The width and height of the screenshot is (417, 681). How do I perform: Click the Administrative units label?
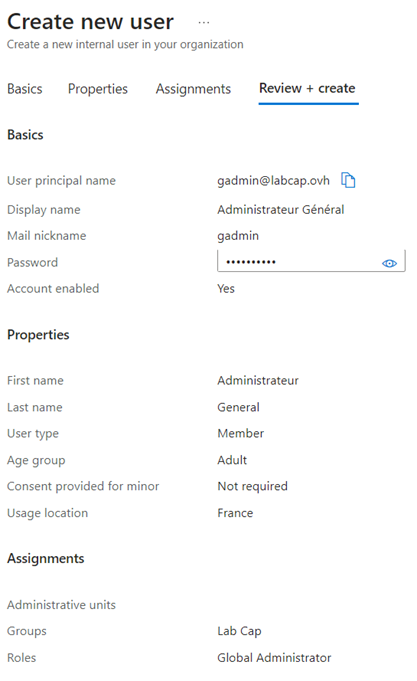[x=61, y=605]
